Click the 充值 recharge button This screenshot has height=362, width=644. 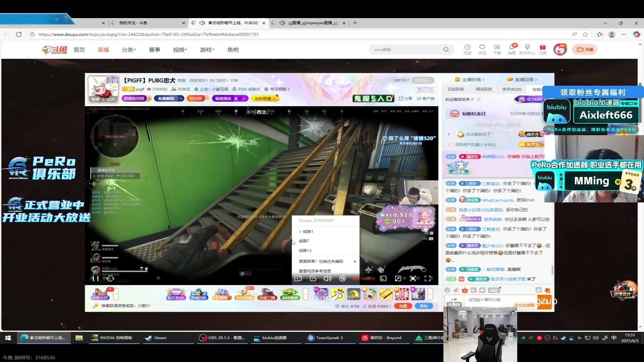[x=403, y=306]
